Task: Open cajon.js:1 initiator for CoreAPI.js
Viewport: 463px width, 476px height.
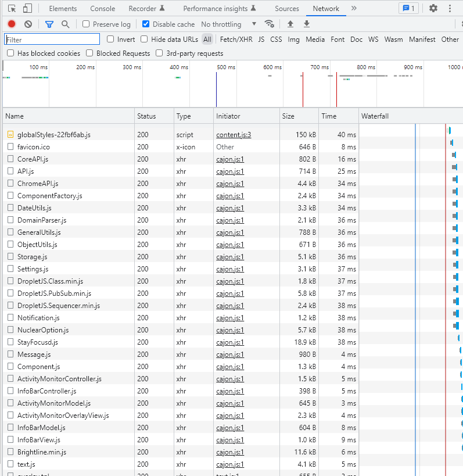Action: 230,159
